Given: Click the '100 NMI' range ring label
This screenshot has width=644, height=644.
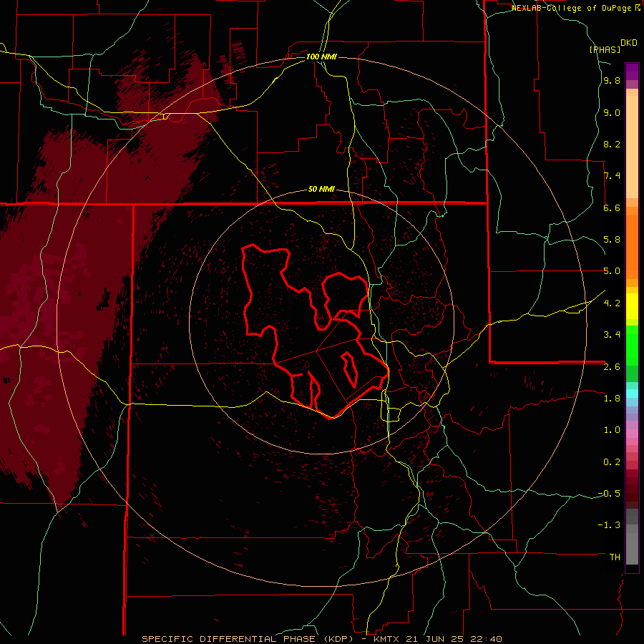Looking at the screenshot, I should coord(321,57).
